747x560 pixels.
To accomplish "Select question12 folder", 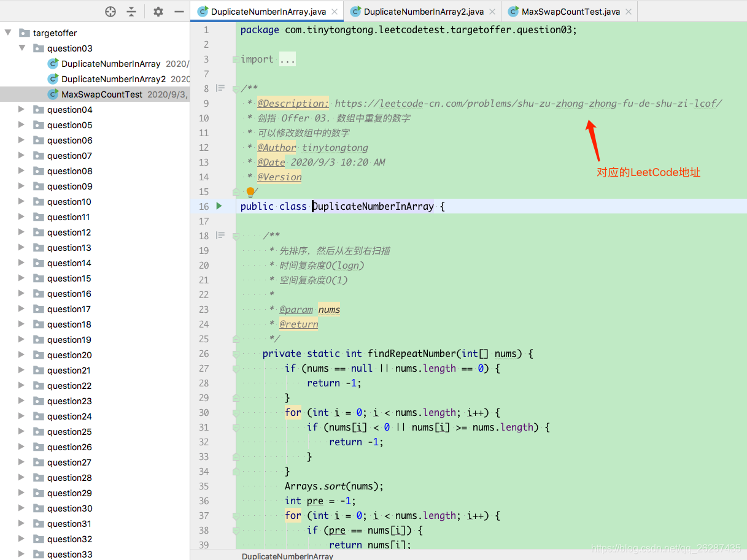I will click(x=69, y=232).
